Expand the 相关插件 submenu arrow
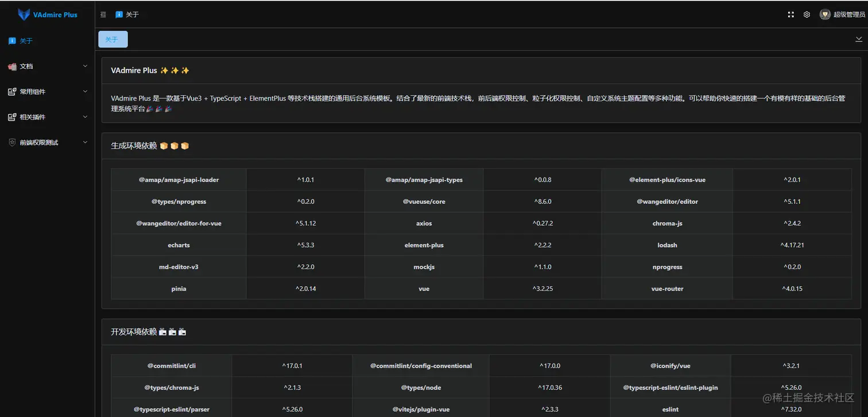 click(86, 117)
